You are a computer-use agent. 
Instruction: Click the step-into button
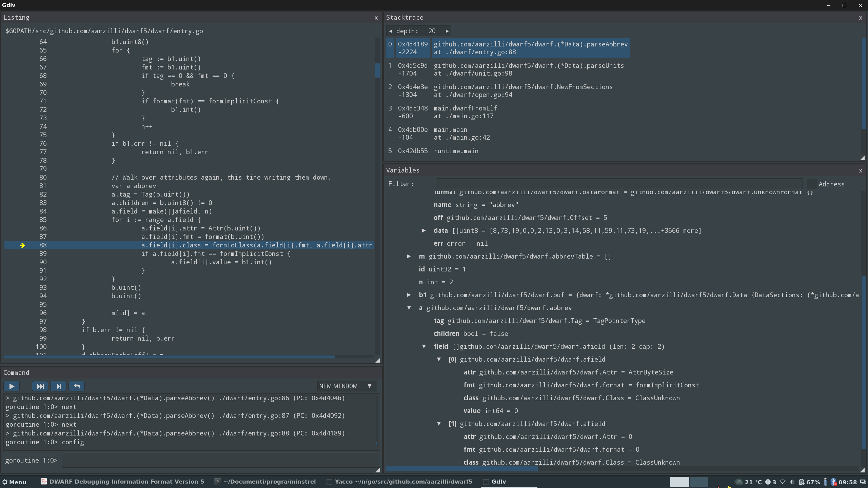tap(58, 386)
